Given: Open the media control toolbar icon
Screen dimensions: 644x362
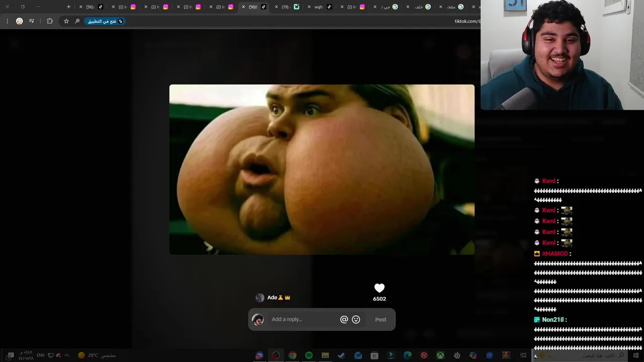Looking at the screenshot, I should click(x=32, y=21).
